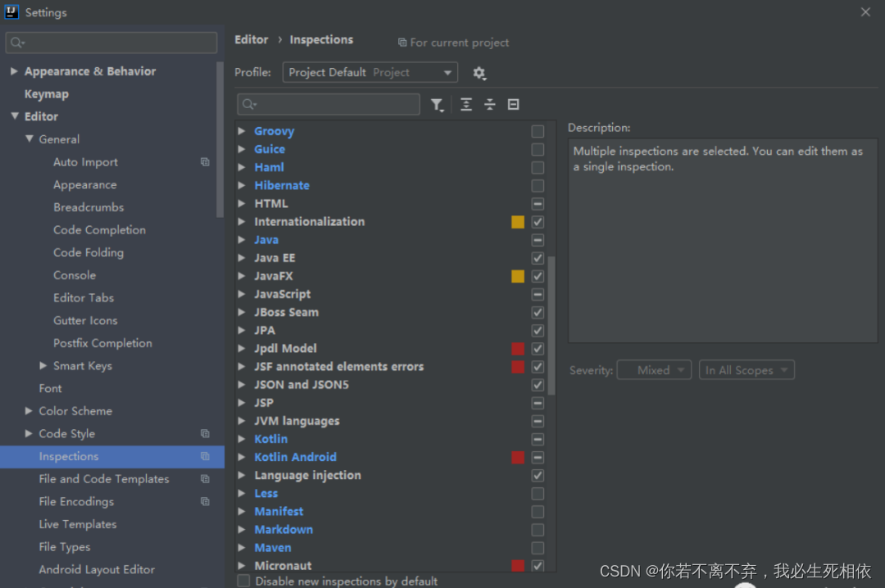Collapse the General settings node
The image size is (885, 588).
[29, 139]
